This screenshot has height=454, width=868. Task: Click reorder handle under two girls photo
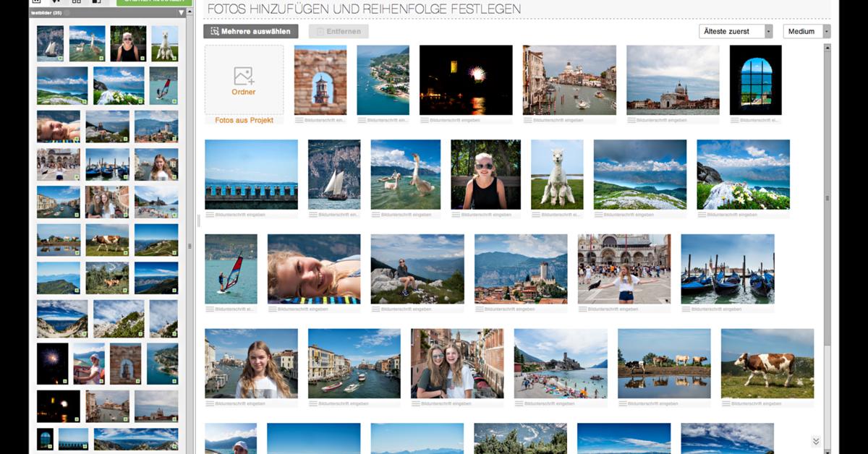click(x=416, y=403)
